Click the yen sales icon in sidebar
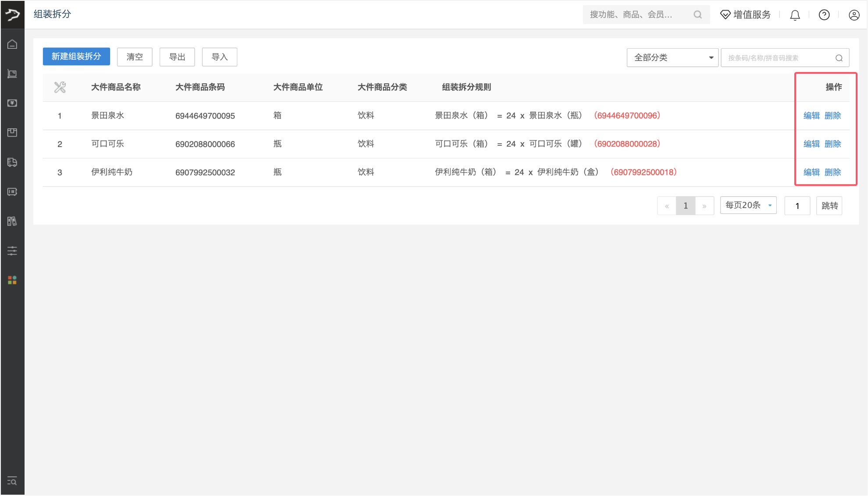The width and height of the screenshot is (868, 496). pos(12,103)
